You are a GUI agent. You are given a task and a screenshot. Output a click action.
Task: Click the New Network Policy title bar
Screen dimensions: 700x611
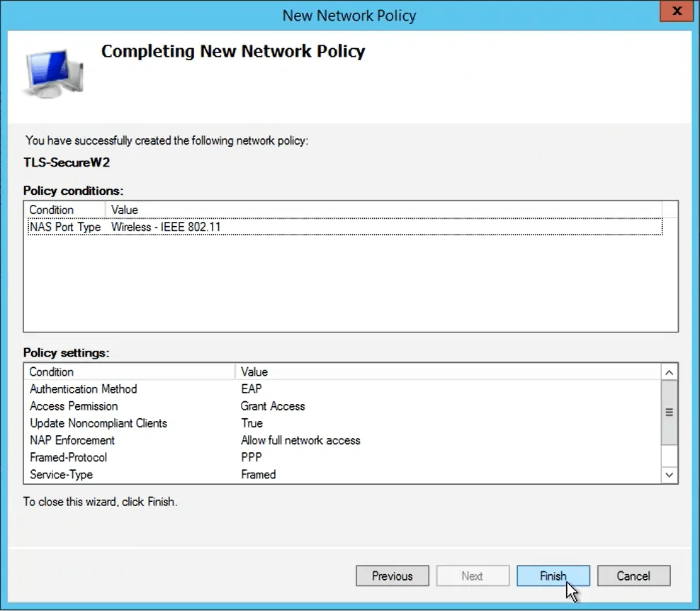coord(349,15)
